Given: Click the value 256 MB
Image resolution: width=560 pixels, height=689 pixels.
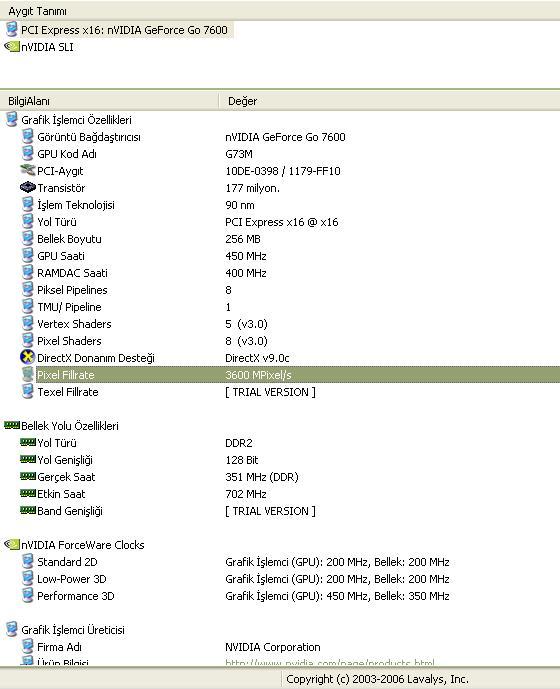Looking at the screenshot, I should pyautogui.click(x=243, y=239).
